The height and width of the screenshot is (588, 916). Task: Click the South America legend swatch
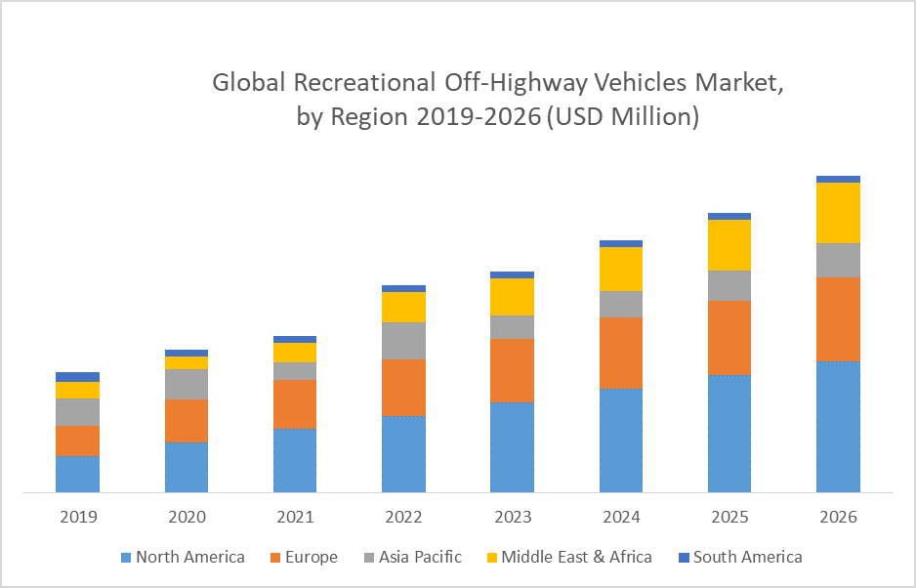(684, 558)
